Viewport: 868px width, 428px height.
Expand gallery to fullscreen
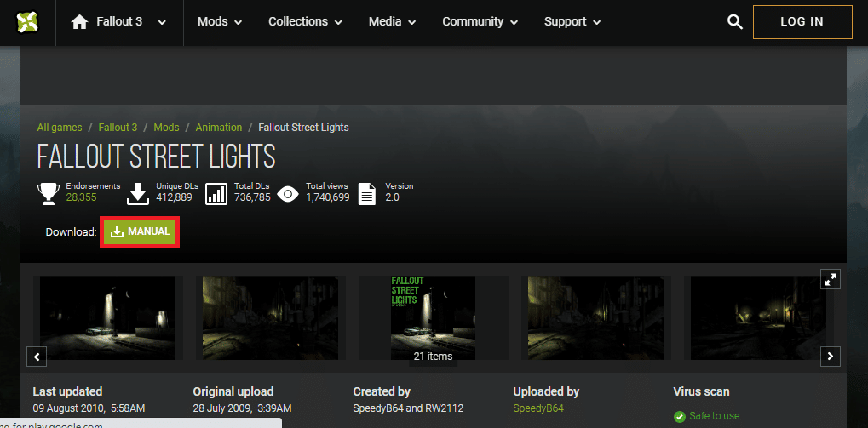(831, 280)
